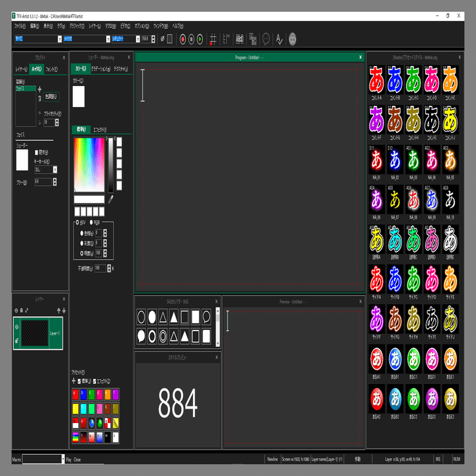Click the Macro input field
The height and width of the screenshot is (476, 476).
42,459
